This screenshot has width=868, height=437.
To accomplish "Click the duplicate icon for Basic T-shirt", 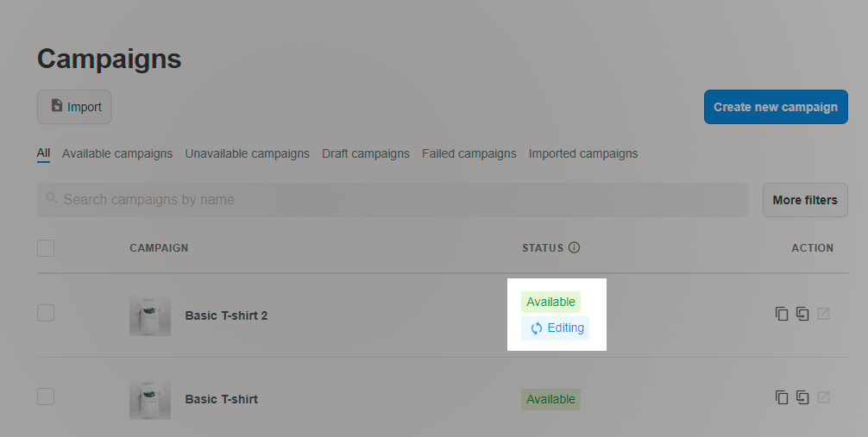I will click(x=781, y=397).
